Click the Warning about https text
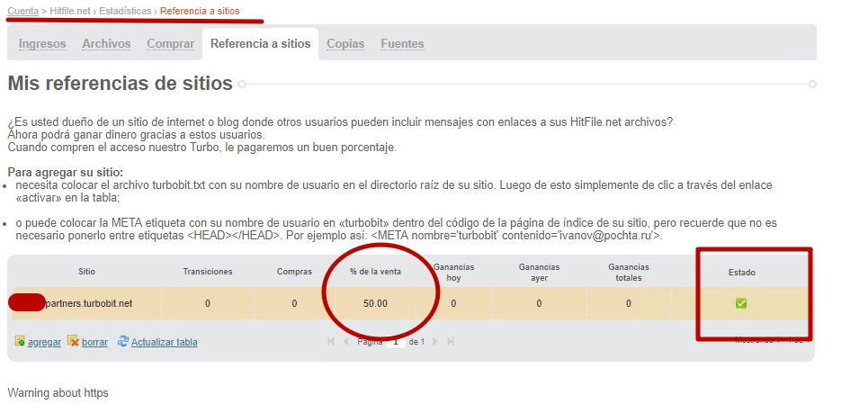Image resolution: width=868 pixels, height=413 pixels. point(58,393)
